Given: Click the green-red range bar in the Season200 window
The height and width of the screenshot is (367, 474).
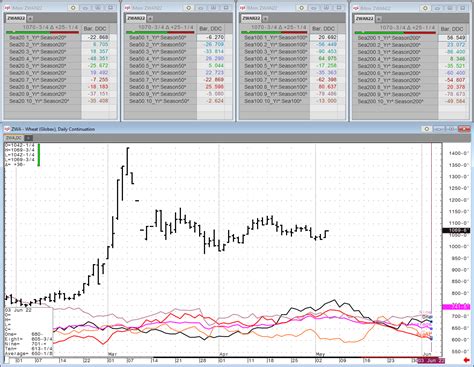Looking at the screenshot, I should tap(395, 33).
